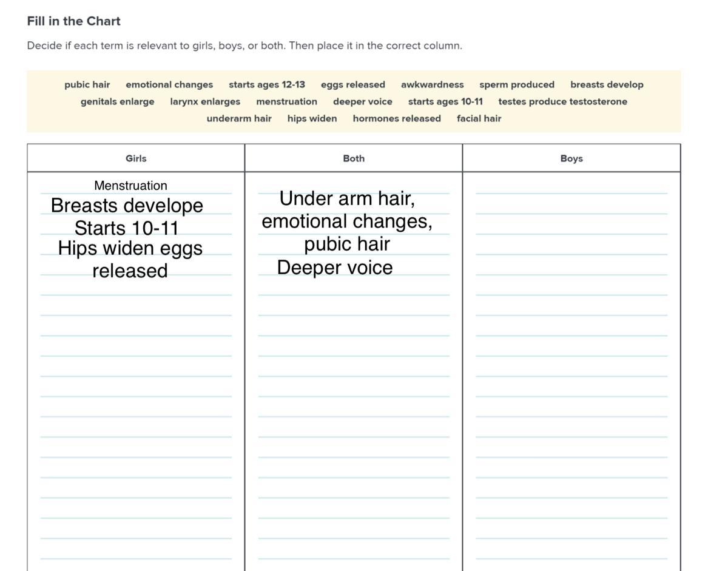This screenshot has width=728, height=571.
Task: Click the 'underarm hair' term
Action: 239,118
